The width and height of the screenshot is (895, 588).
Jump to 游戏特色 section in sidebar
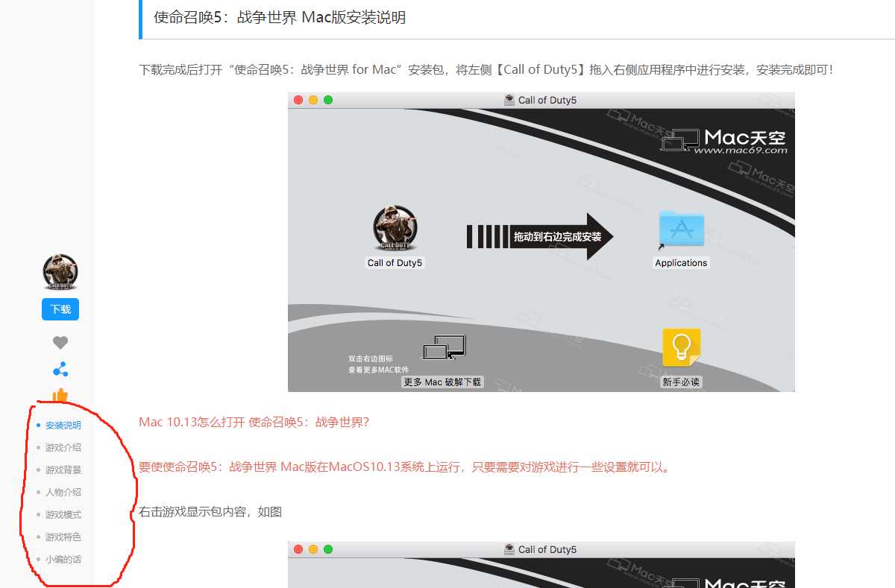(63, 537)
